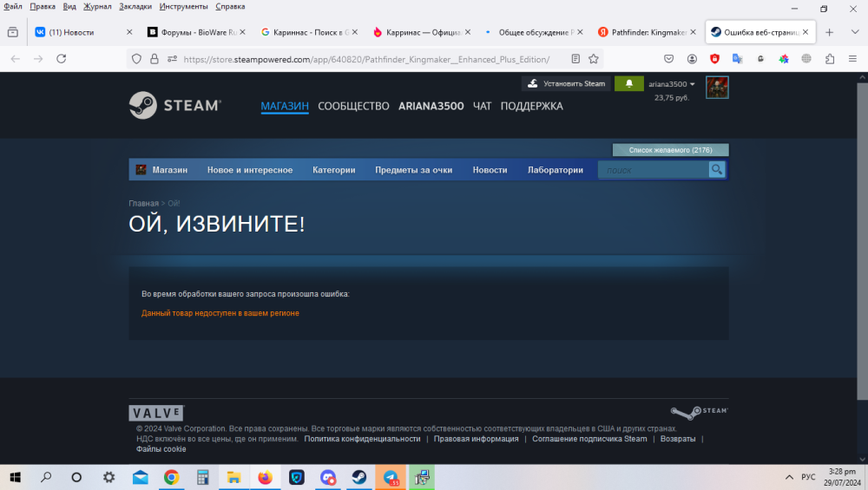Go back using Firefox back arrow
The image size is (868, 490).
15,59
